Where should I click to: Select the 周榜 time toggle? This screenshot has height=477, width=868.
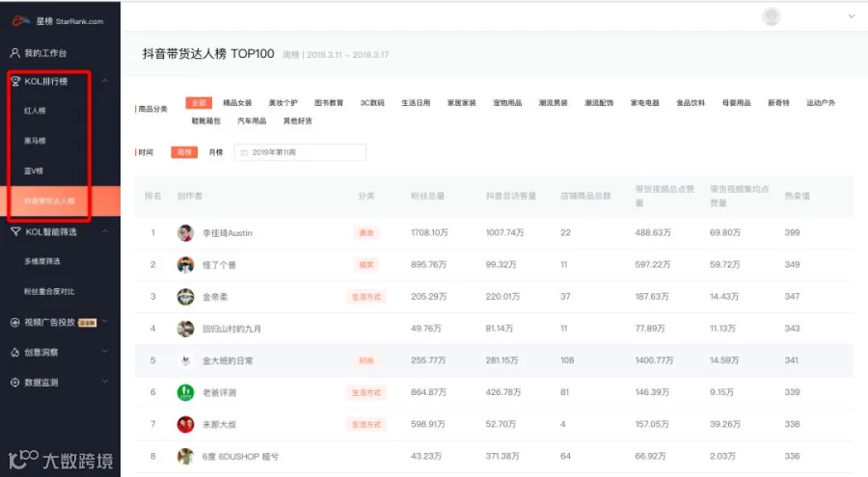(x=184, y=152)
